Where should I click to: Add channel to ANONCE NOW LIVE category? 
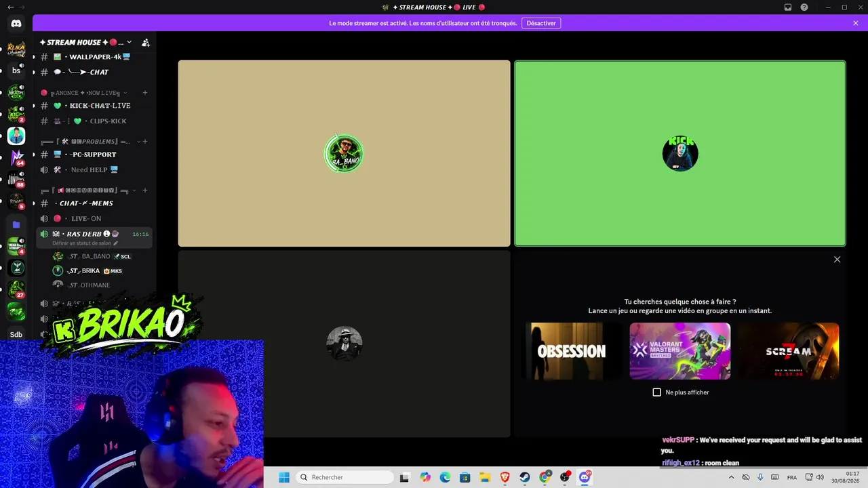(144, 93)
